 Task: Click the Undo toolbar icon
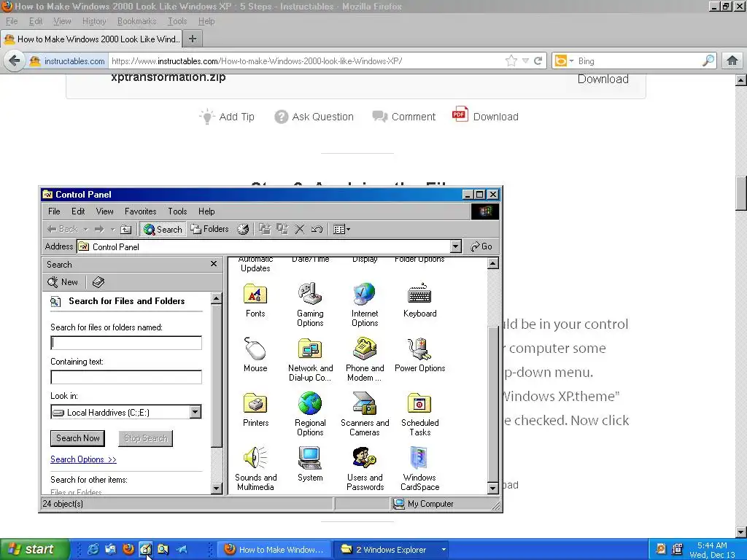(317, 229)
